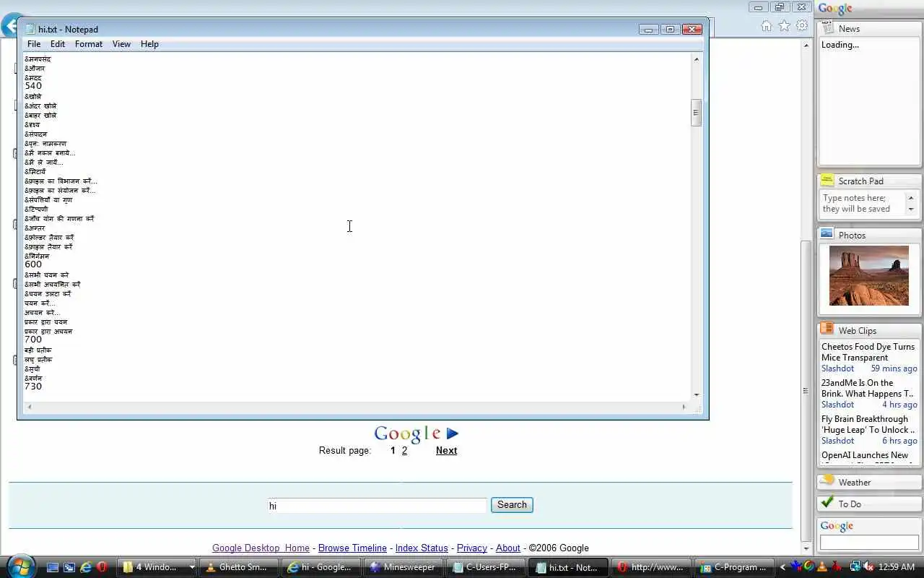924x578 pixels.
Task: Click Google logo atop the sidebar
Action: [x=835, y=9]
